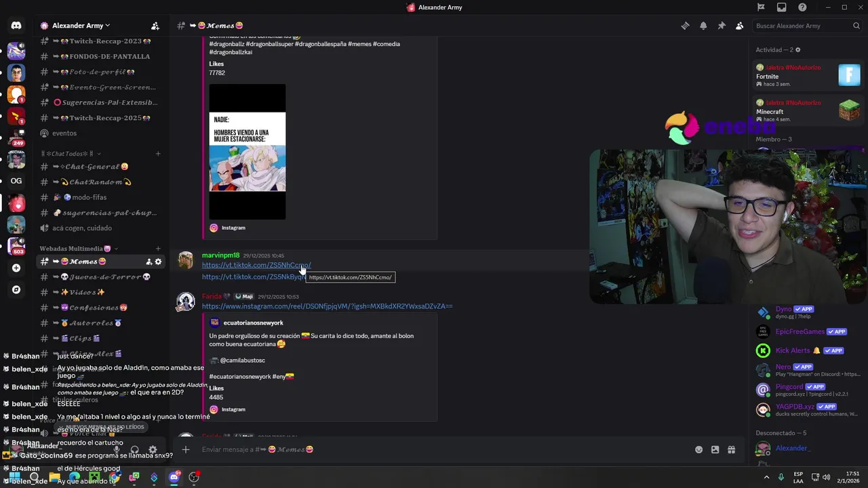Open Kick Alerts bot in member list

(x=808, y=350)
